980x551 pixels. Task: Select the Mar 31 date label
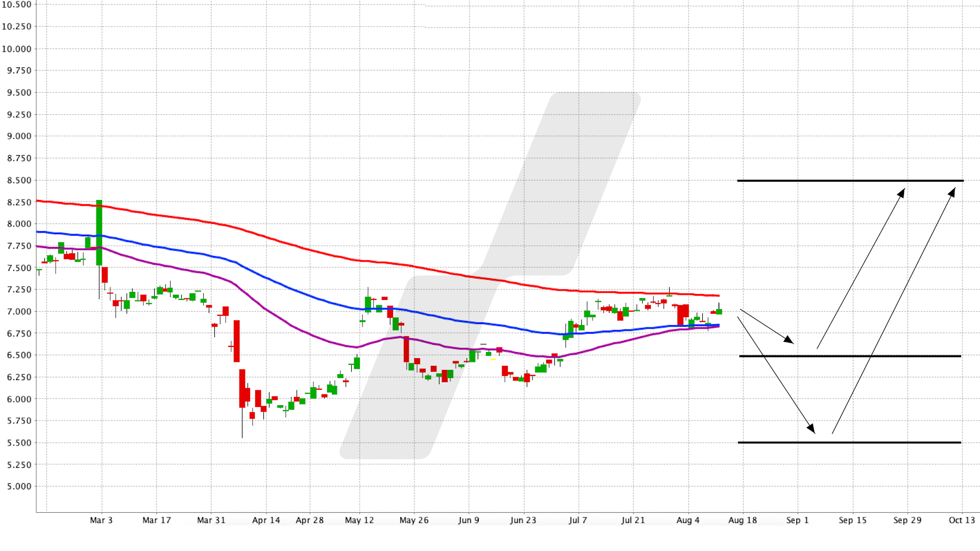[x=211, y=520]
